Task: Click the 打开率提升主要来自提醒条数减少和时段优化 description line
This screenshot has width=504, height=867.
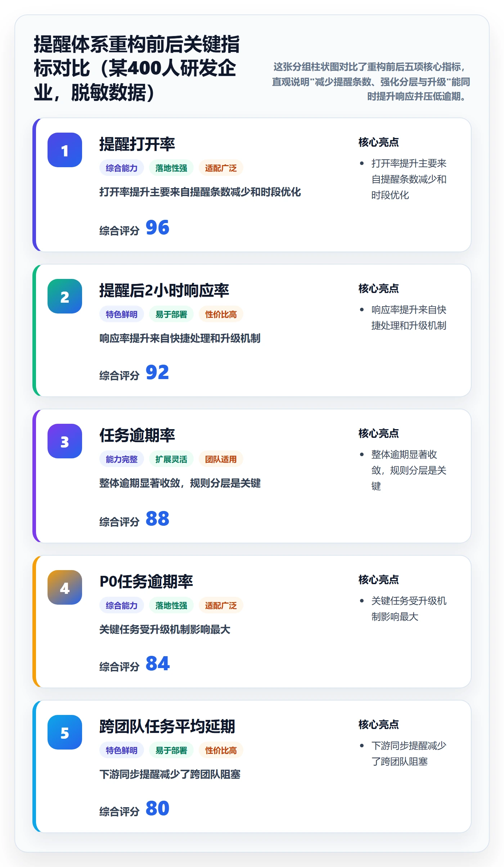Action: pos(200,192)
